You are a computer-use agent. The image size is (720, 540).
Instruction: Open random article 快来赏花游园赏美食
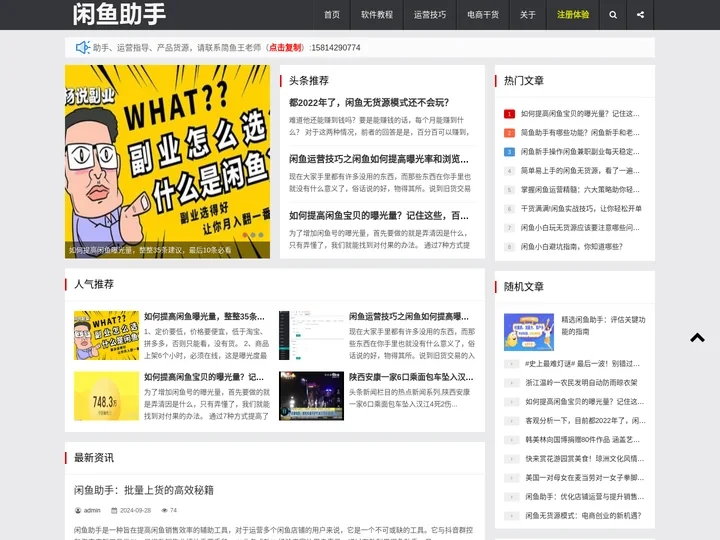(x=585, y=459)
